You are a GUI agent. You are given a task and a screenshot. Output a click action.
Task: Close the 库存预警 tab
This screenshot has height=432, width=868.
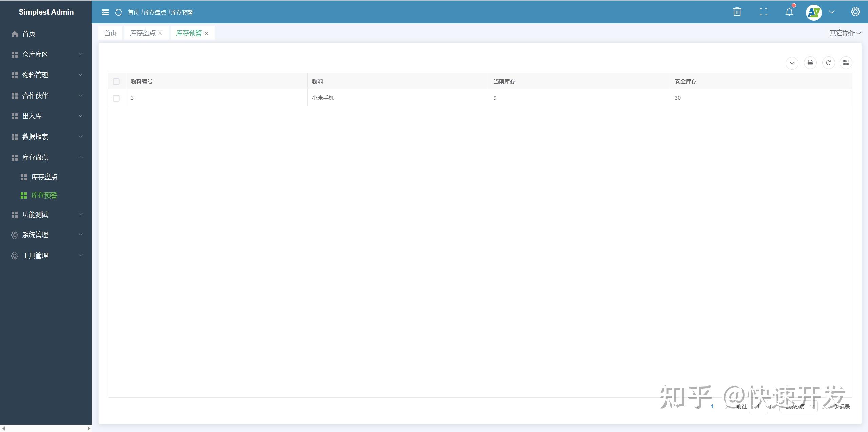tap(206, 33)
